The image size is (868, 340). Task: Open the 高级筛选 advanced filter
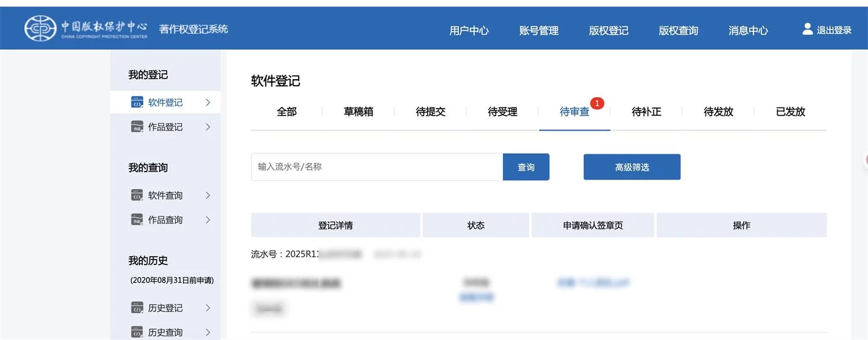click(631, 167)
